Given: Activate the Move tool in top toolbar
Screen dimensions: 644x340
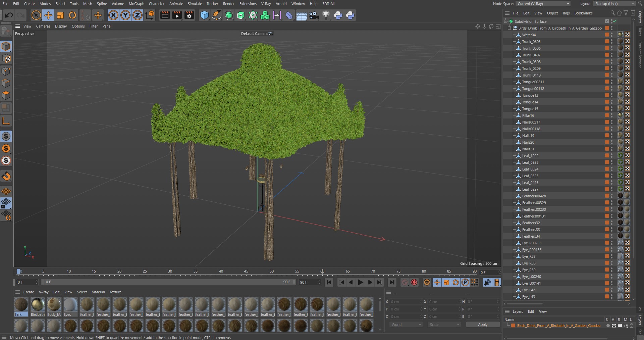Looking at the screenshot, I should tap(48, 15).
